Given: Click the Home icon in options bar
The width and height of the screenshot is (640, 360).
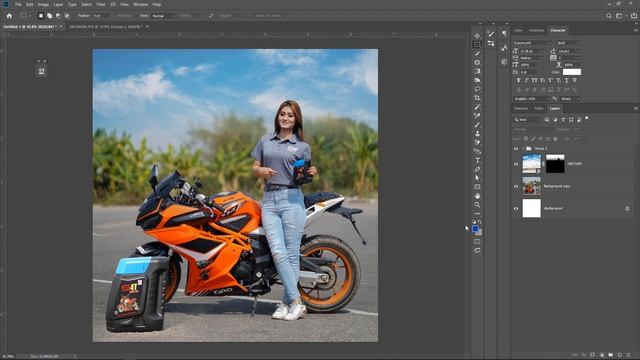Looking at the screenshot, I should tap(9, 16).
